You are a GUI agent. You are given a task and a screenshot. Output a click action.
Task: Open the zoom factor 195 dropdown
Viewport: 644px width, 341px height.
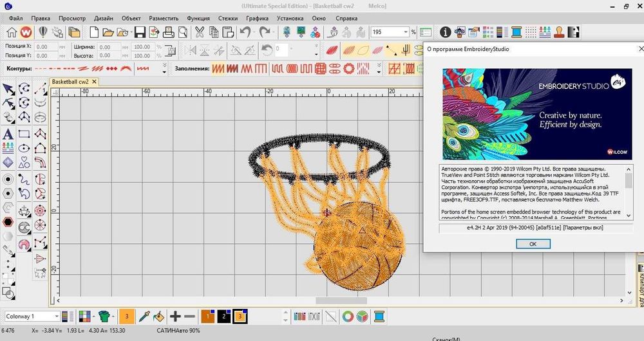(x=406, y=32)
